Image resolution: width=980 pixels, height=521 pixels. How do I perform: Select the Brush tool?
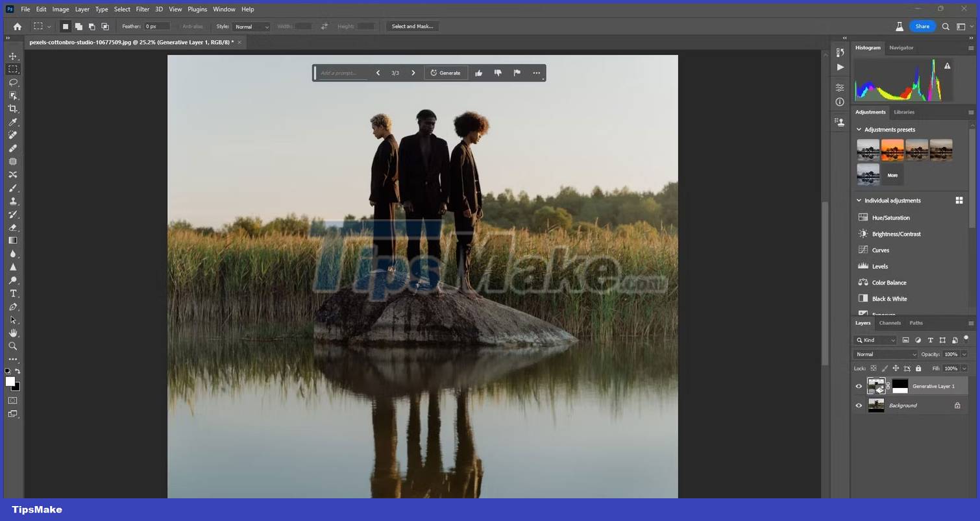click(x=12, y=188)
